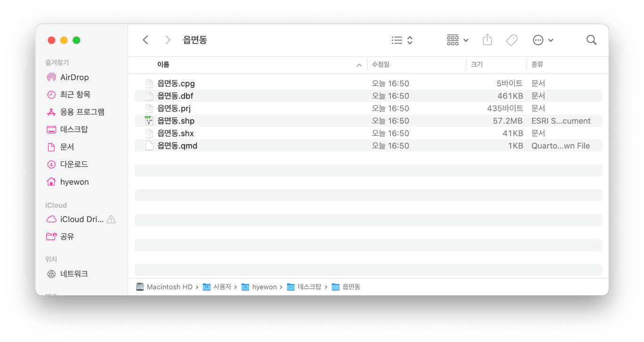The height and width of the screenshot is (342, 644).
Task: Click the 읍면동.shx document icon
Action: tap(149, 133)
